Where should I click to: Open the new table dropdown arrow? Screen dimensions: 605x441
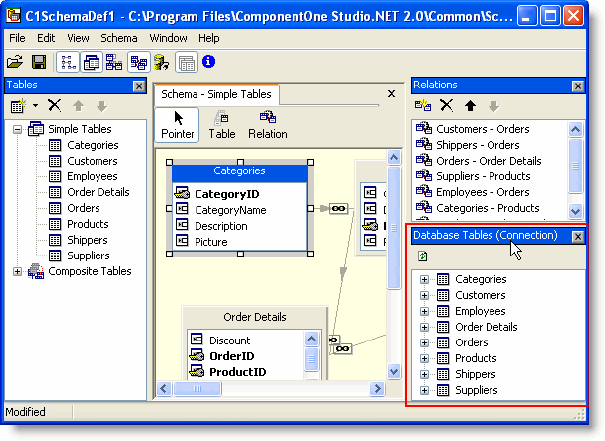click(x=35, y=105)
